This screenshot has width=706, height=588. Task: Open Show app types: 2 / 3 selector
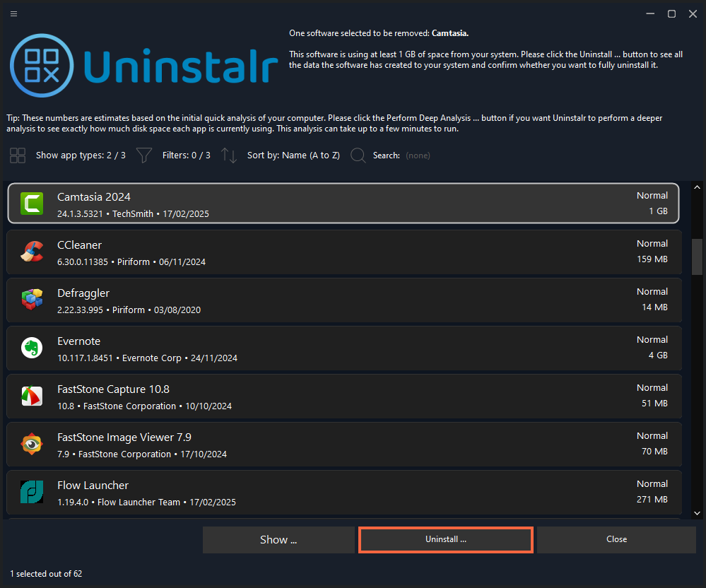coord(81,155)
